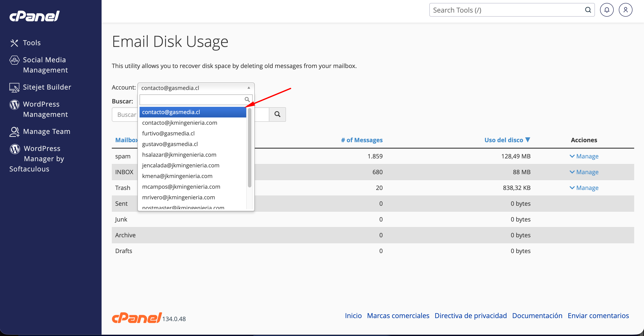Click the cPanel logo in sidebar
This screenshot has width=644, height=336.
(35, 16)
